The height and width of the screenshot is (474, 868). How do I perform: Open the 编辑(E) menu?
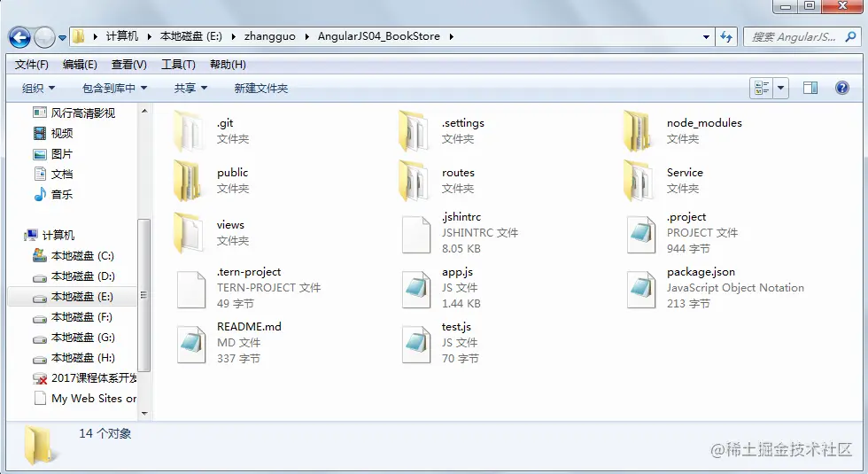tap(80, 65)
